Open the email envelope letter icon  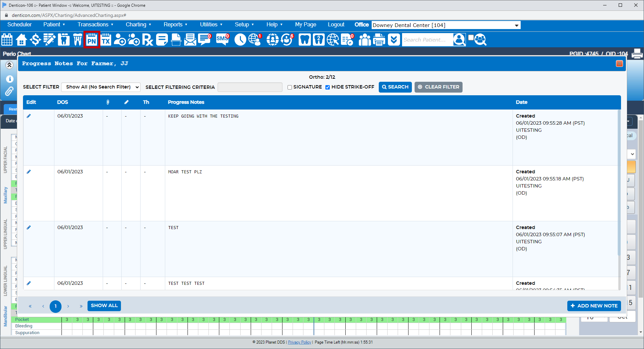point(190,40)
